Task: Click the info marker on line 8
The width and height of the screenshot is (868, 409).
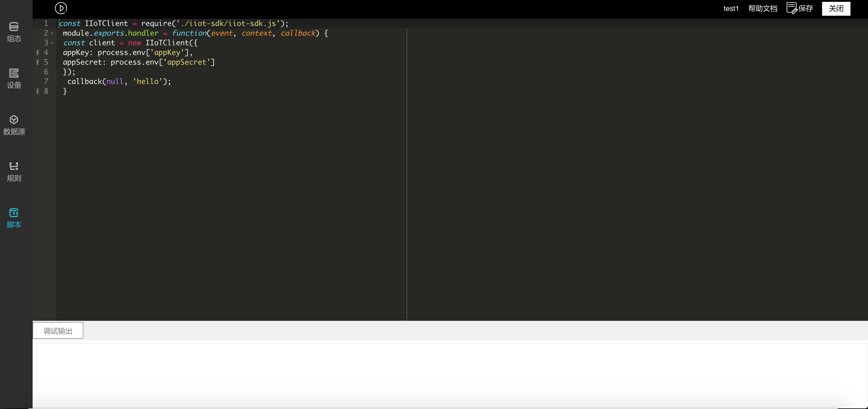Action: tap(37, 91)
